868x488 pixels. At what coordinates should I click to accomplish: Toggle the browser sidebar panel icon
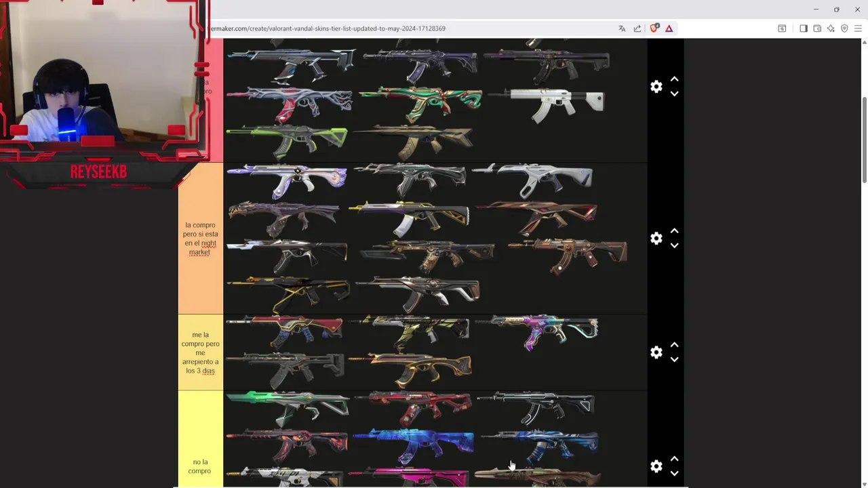coord(804,28)
